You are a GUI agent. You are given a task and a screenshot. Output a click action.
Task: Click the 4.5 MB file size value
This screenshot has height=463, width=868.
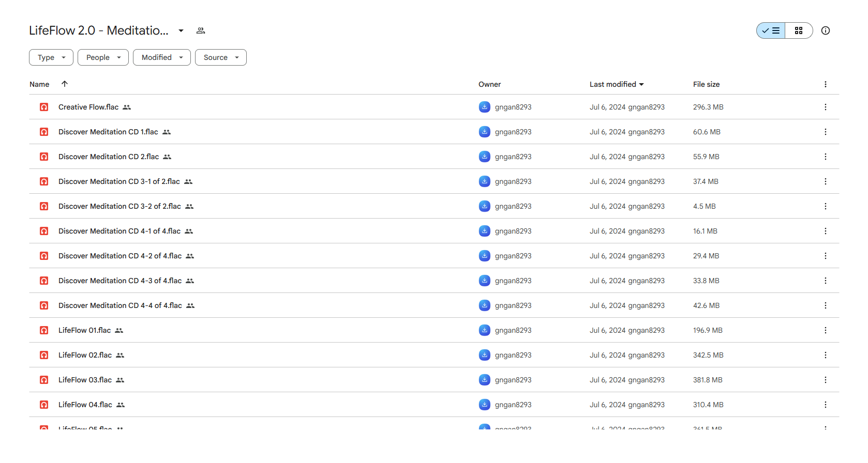point(705,206)
